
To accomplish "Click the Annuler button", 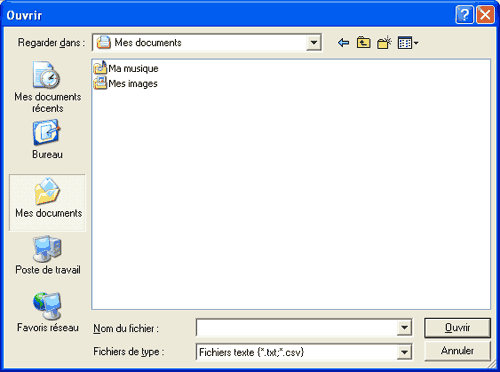I will 457,351.
